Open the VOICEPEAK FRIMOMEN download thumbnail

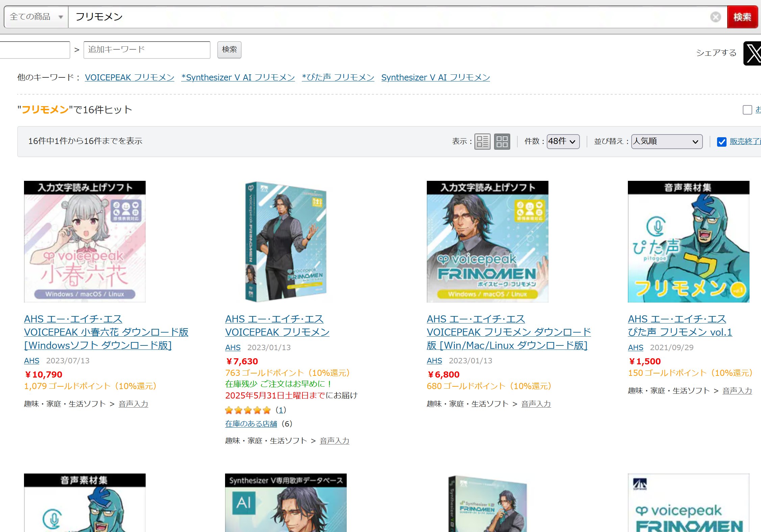[x=487, y=242]
